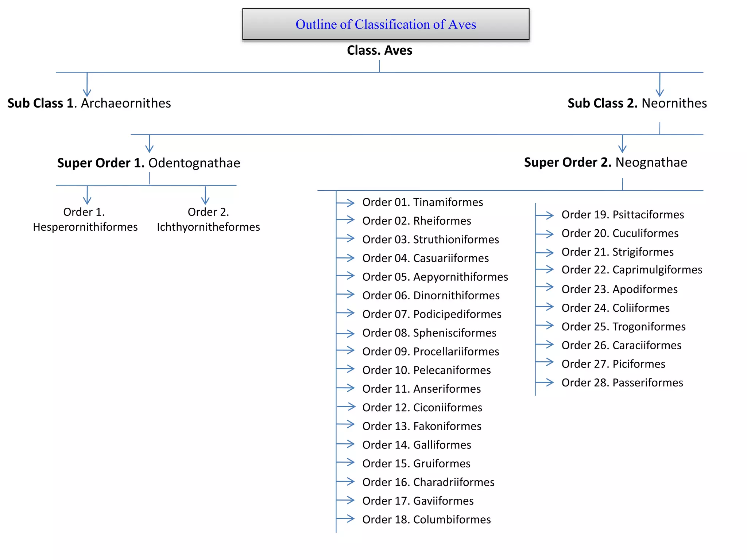Viewport: 747px width, 560px height.
Task: Click the arrow beside Order 18. Columbiformes
Action: tap(345, 518)
